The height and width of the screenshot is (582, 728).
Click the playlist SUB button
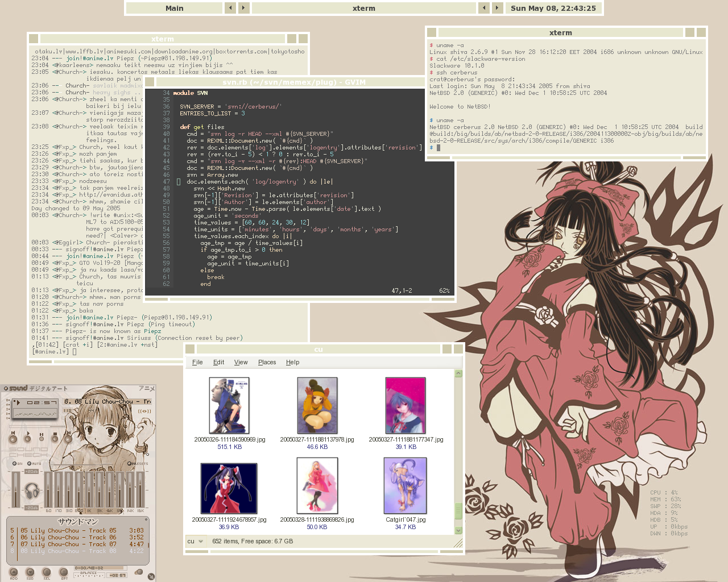[x=30, y=572]
